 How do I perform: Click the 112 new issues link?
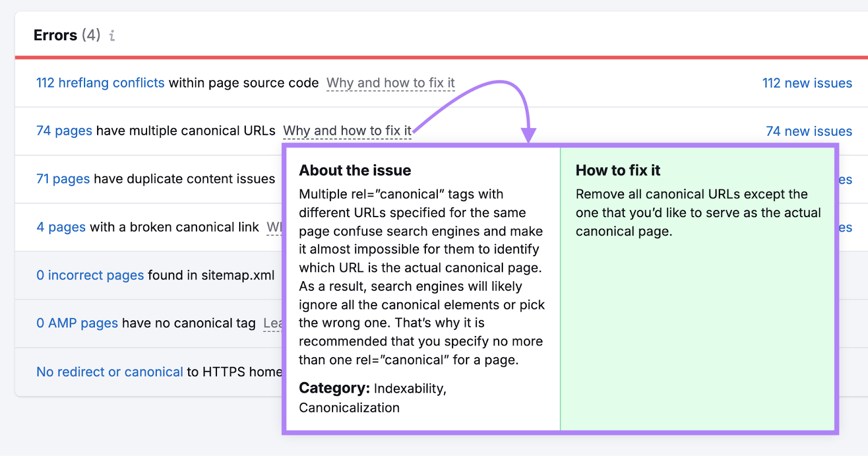807,83
